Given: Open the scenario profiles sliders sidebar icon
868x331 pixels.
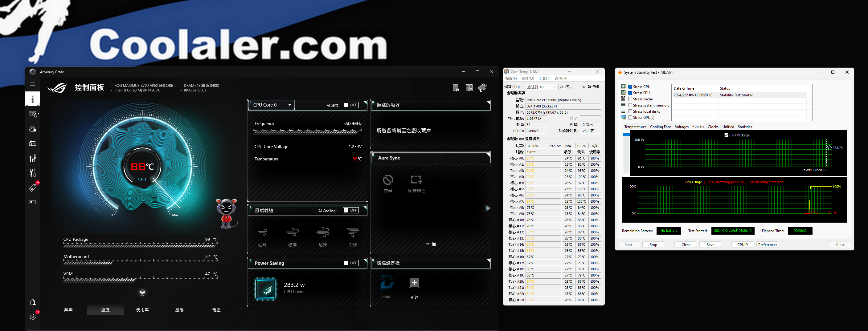Looking at the screenshot, I should coord(33,158).
